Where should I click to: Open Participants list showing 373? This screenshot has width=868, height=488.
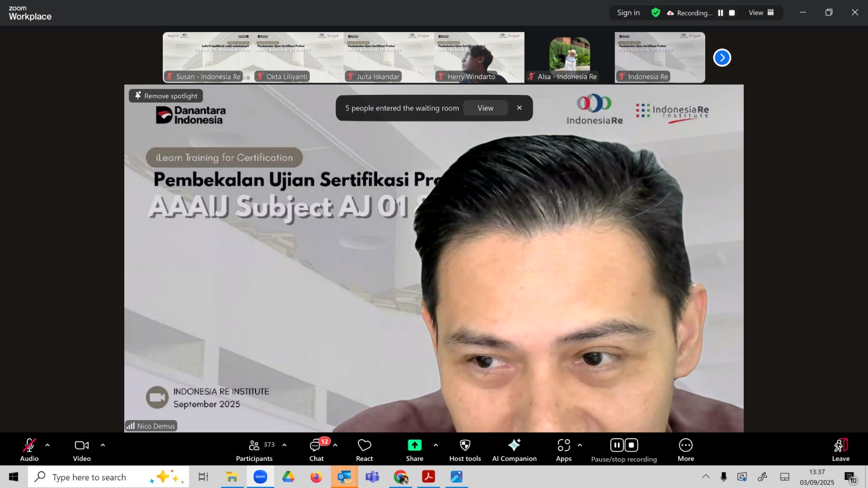coord(254,450)
